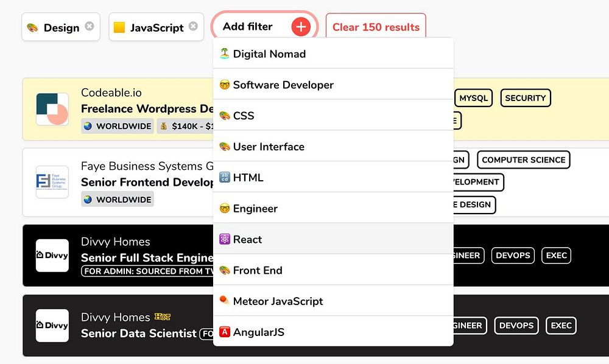Open Codeable.io company name
This screenshot has width=609, height=364.
click(111, 93)
